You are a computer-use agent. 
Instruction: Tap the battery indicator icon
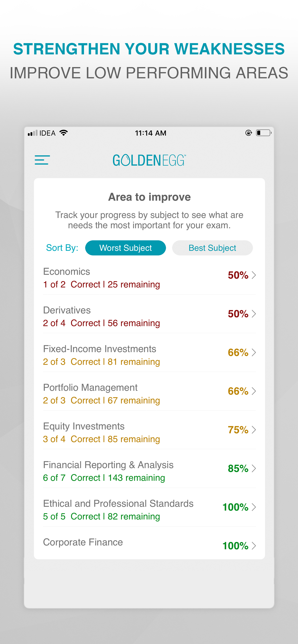click(x=264, y=133)
